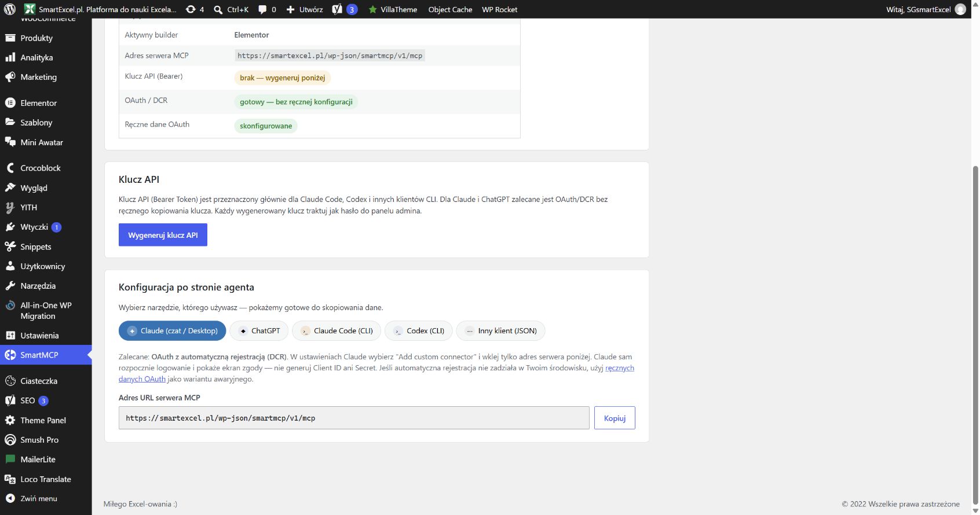
Task: Click the Analityka bar chart icon
Action: 10,57
